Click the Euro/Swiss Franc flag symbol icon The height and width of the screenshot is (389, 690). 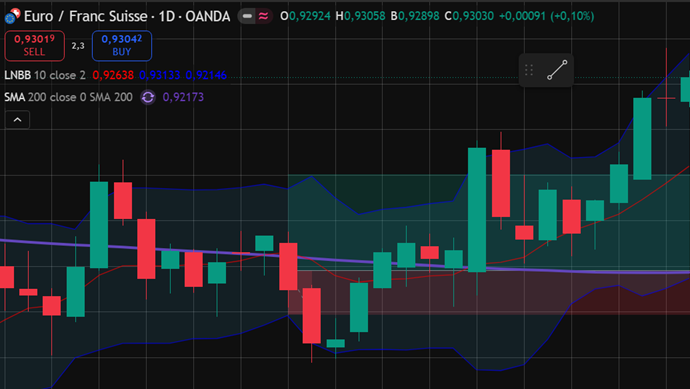point(12,16)
